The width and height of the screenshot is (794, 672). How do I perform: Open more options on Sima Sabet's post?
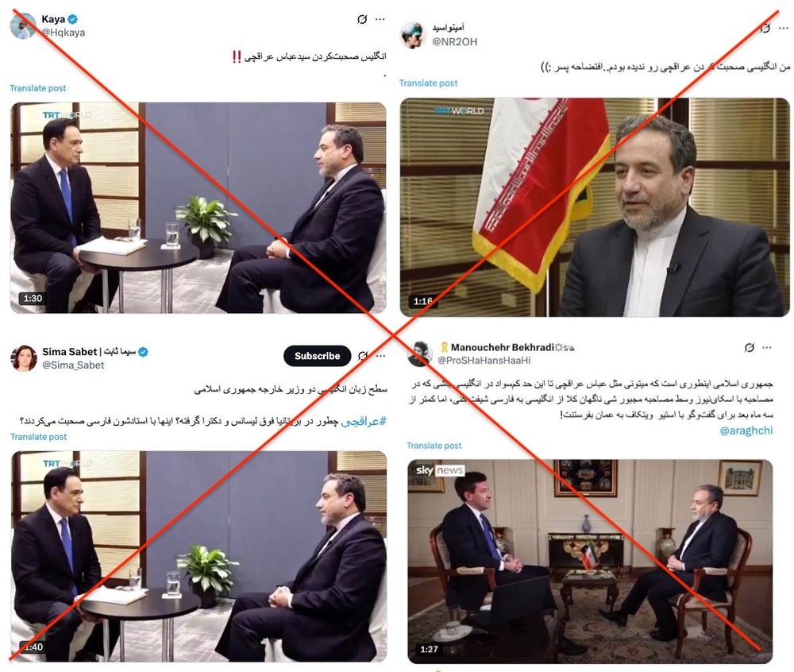tap(381, 356)
